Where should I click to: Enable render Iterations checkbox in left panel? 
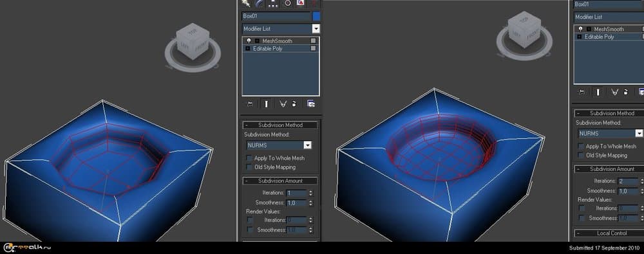(x=250, y=220)
